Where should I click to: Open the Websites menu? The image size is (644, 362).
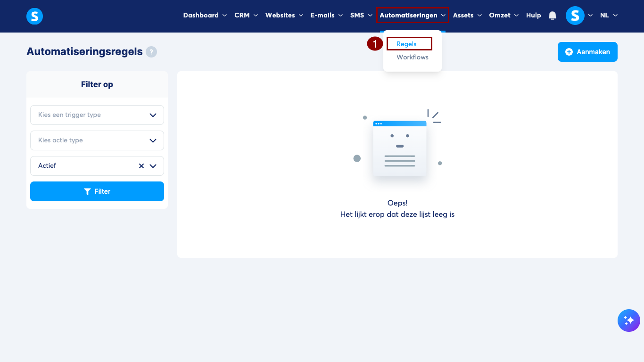tap(284, 15)
